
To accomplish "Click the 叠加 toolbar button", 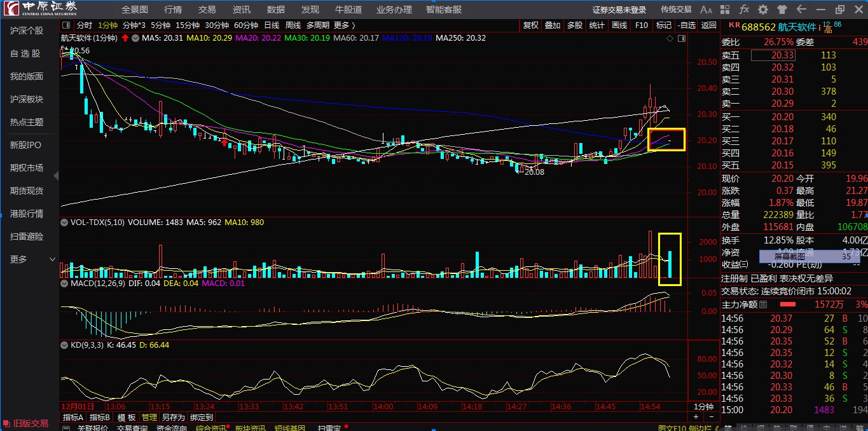I will (x=553, y=25).
